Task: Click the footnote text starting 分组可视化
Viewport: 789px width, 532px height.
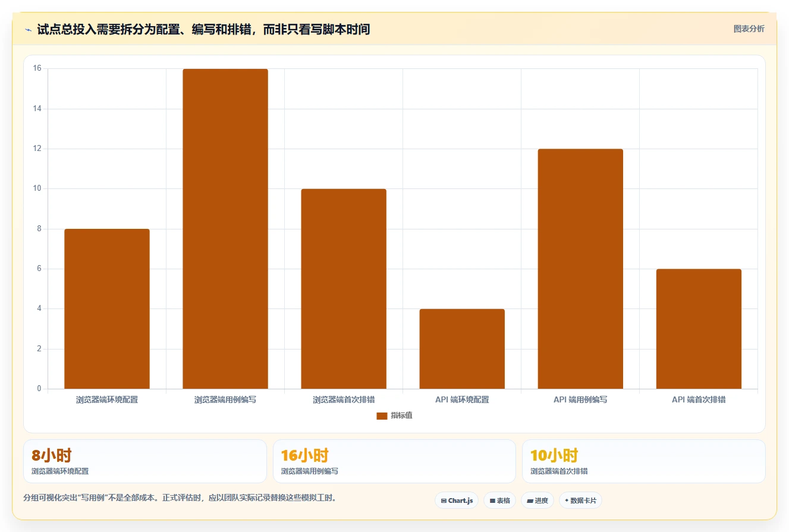Action: click(x=180, y=498)
